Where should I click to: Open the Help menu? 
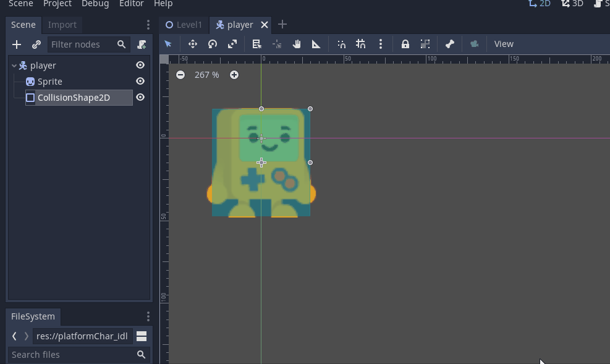pyautogui.click(x=163, y=4)
